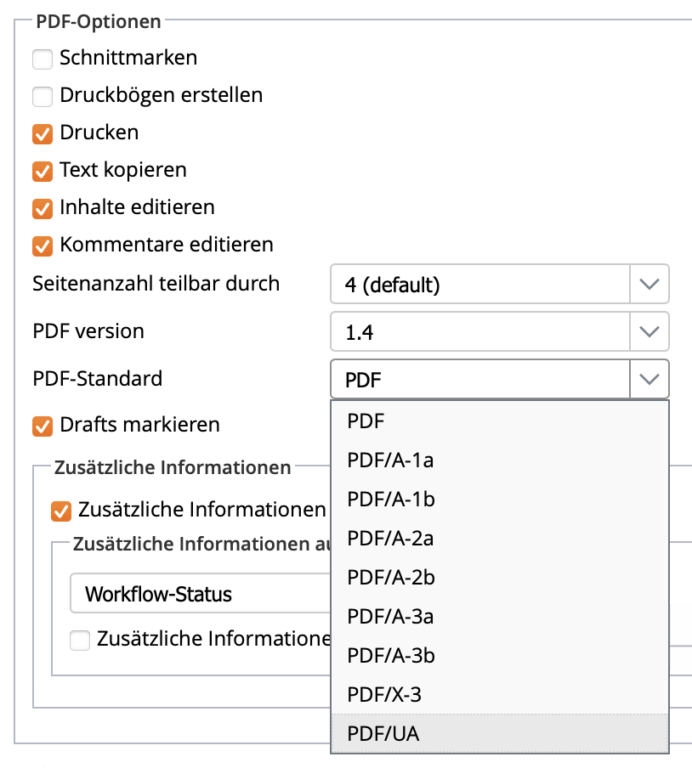
Task: Check the Druckbögen erstellen option
Action: point(42,97)
